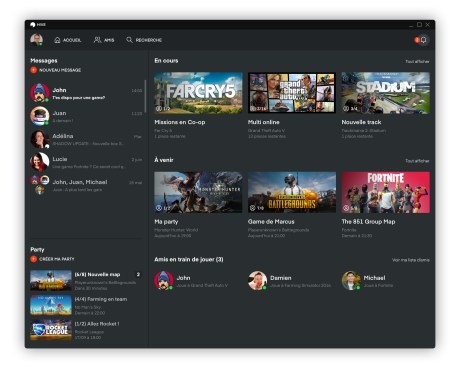Open the notifications bell icon

pos(424,40)
